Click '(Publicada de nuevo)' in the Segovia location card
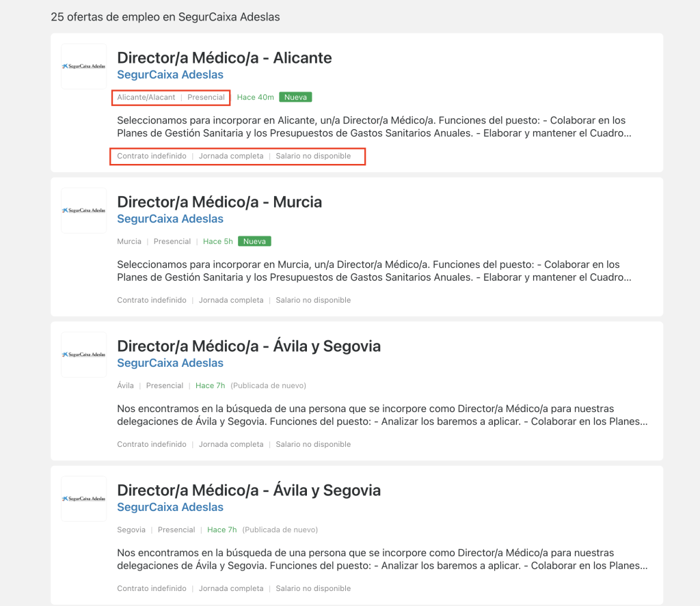This screenshot has height=606, width=700. [x=280, y=529]
